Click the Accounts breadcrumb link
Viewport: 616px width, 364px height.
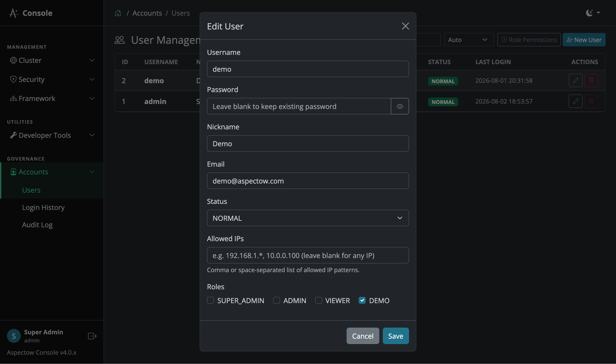147,13
